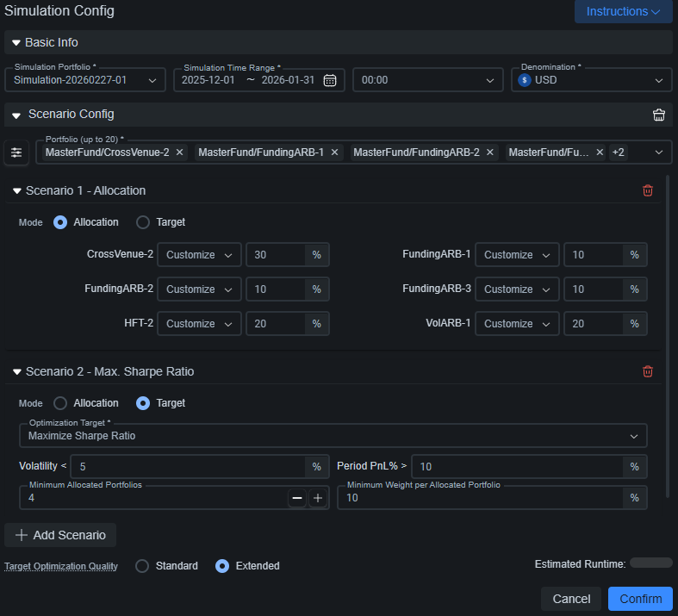Click the Cancel button
The height and width of the screenshot is (616, 678).
(571, 599)
